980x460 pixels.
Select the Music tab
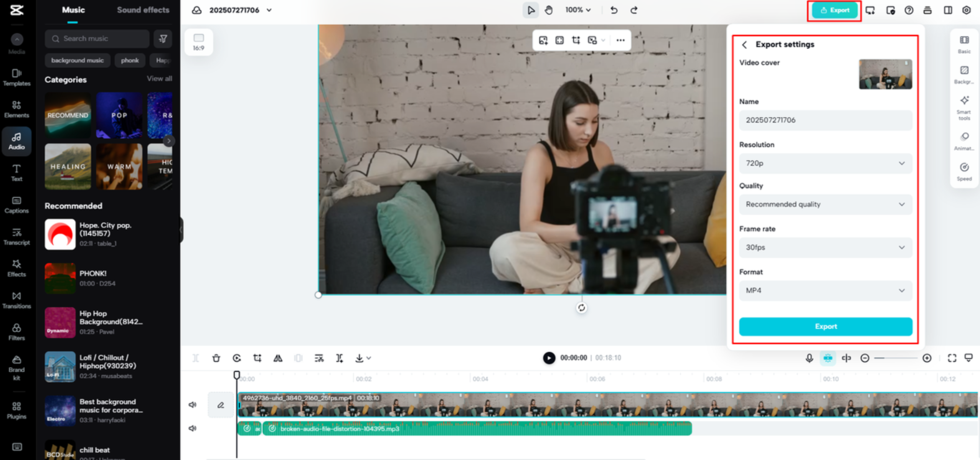(x=73, y=10)
